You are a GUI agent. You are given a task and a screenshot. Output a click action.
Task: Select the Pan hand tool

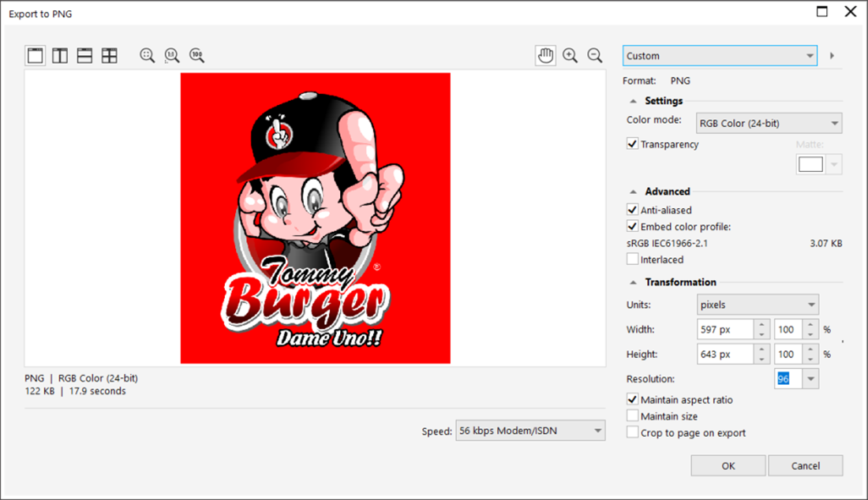545,55
